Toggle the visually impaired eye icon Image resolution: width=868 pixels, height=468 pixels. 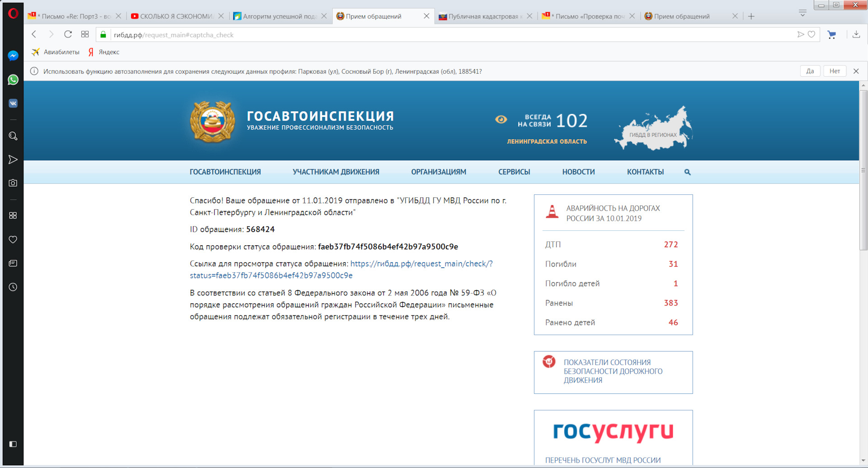501,120
